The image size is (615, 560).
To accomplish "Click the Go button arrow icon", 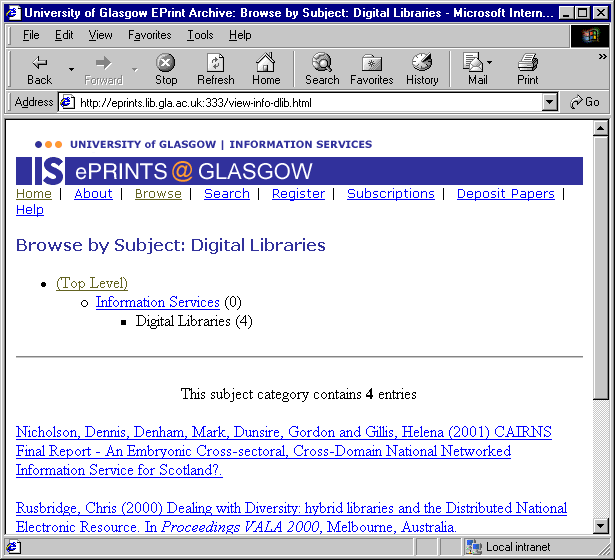I will 576,102.
